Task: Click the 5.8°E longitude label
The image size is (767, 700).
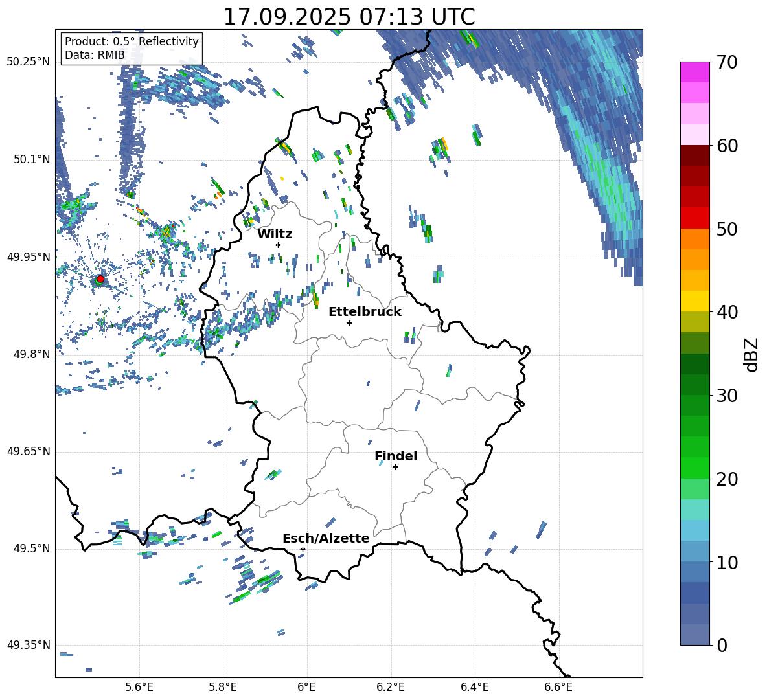Action: (x=223, y=687)
